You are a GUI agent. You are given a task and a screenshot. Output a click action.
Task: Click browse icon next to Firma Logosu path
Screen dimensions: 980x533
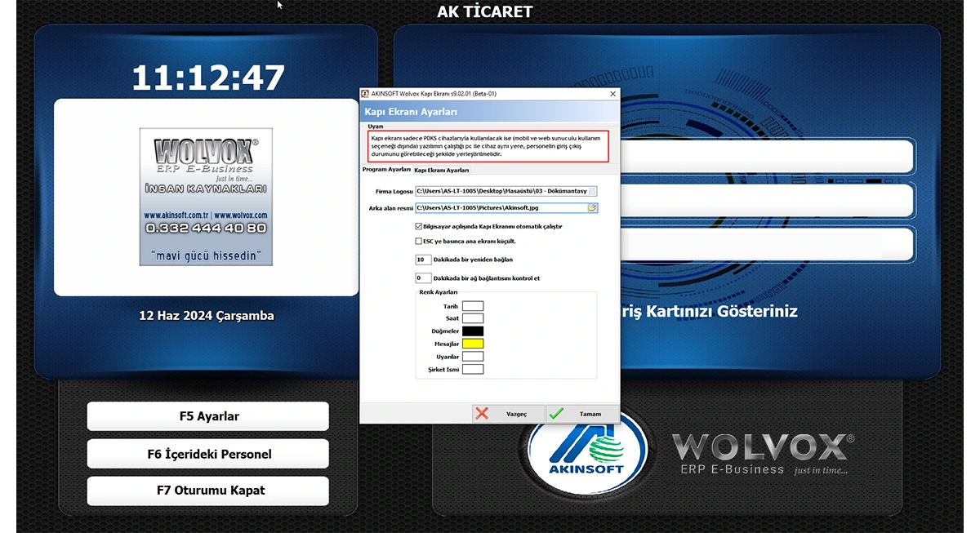pos(593,191)
